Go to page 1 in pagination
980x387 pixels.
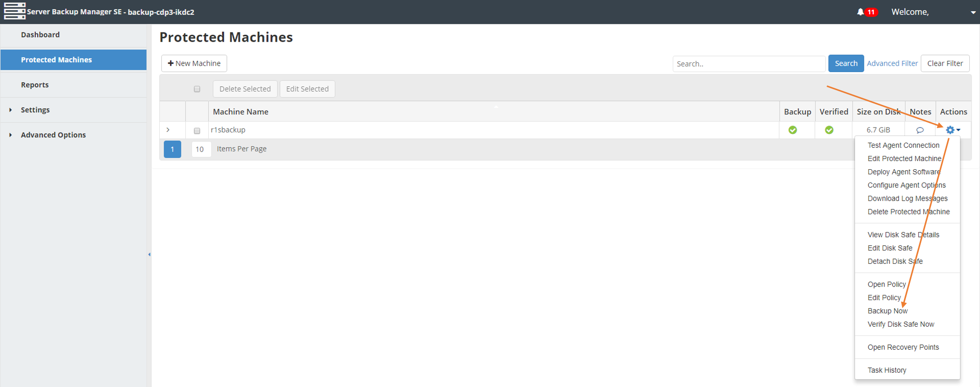tap(172, 149)
